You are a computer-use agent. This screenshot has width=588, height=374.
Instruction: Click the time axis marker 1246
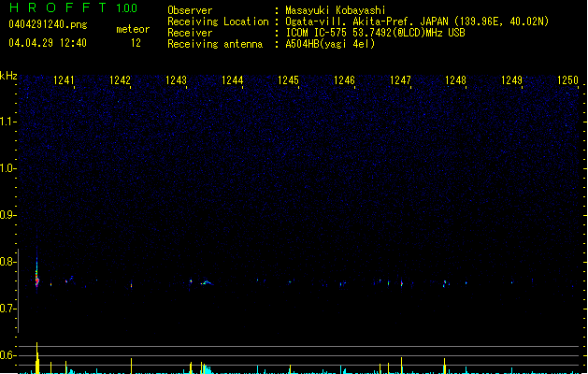[344, 80]
